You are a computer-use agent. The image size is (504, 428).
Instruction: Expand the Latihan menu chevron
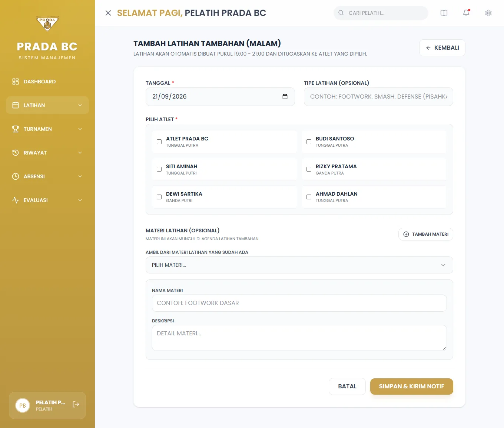(80, 105)
